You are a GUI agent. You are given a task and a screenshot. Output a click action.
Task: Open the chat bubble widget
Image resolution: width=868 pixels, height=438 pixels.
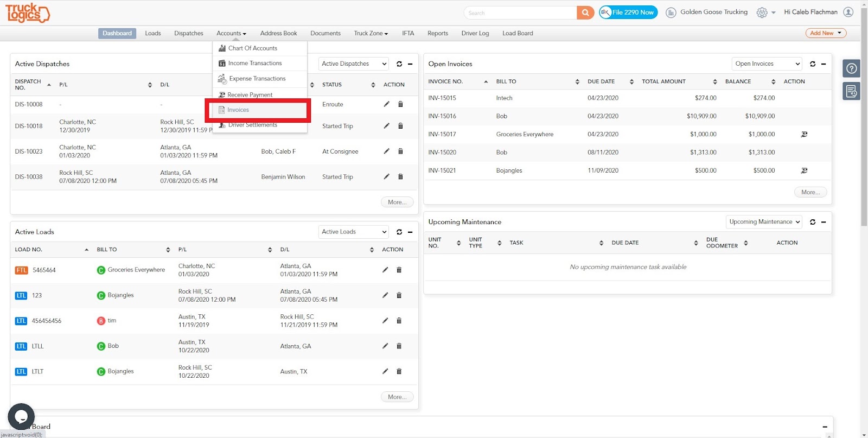[21, 417]
